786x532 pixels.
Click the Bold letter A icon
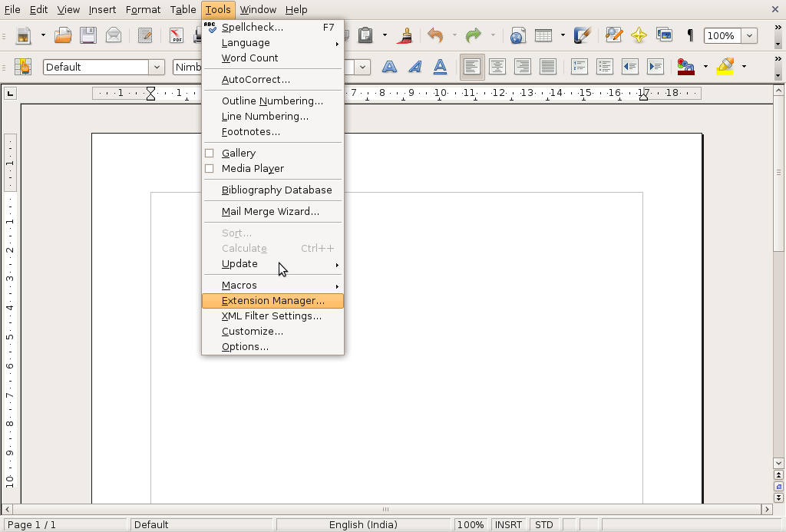pyautogui.click(x=389, y=67)
